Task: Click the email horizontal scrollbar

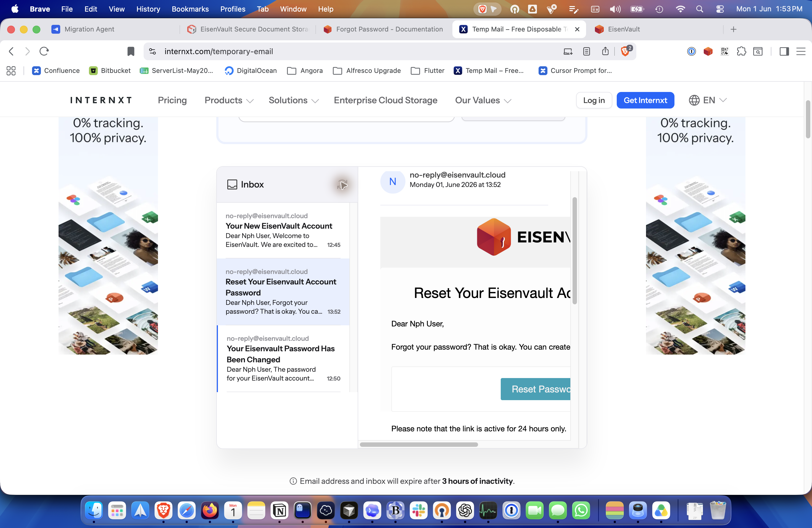Action: coord(419,444)
